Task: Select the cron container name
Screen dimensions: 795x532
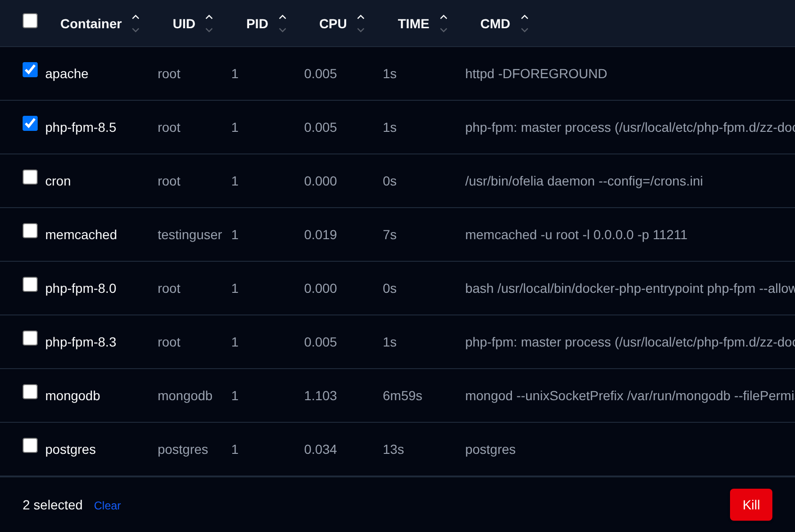Action: coord(58,181)
